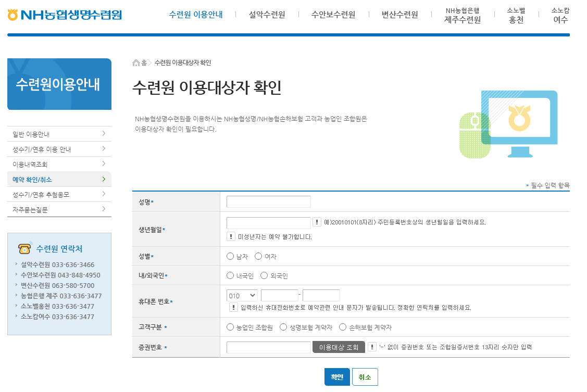Expand the 이용내역조회 chevron
The width and height of the screenshot is (587, 392).
[x=104, y=164]
